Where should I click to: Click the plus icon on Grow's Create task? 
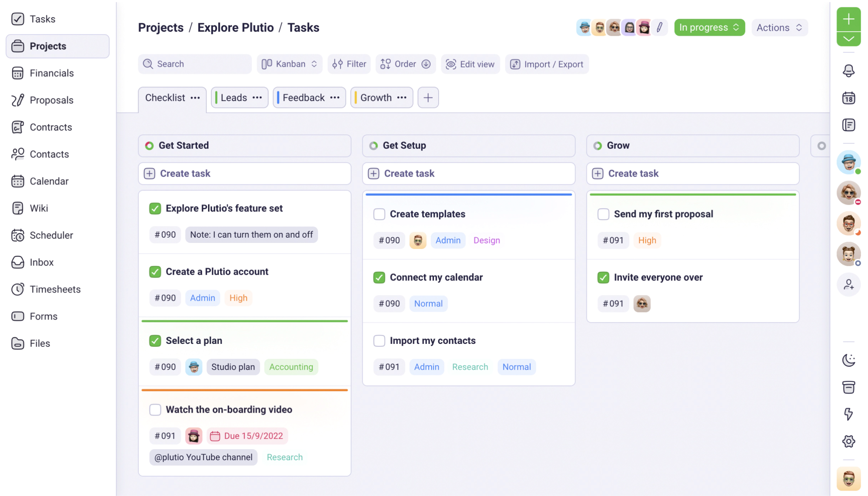pyautogui.click(x=597, y=174)
